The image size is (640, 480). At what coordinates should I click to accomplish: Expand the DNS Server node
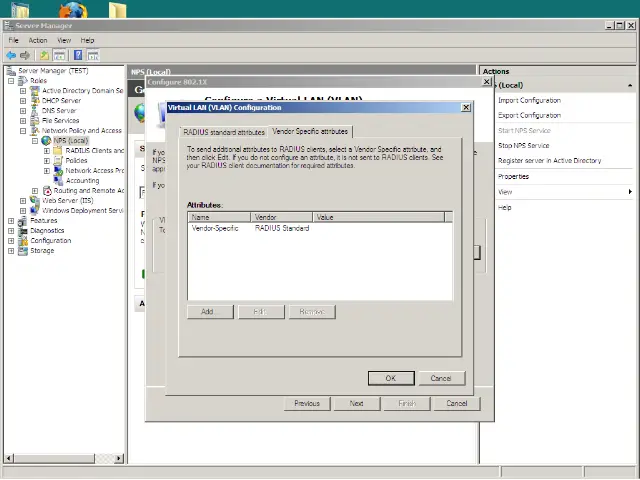(23, 111)
